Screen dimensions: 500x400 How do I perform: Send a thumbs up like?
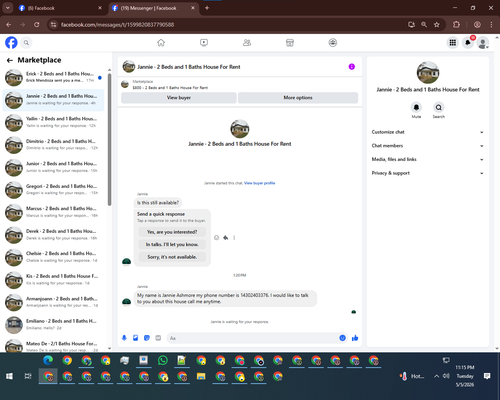pyautogui.click(x=355, y=338)
